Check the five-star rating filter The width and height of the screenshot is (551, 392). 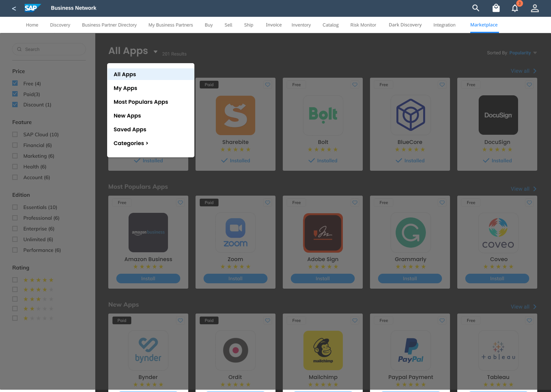click(x=15, y=280)
